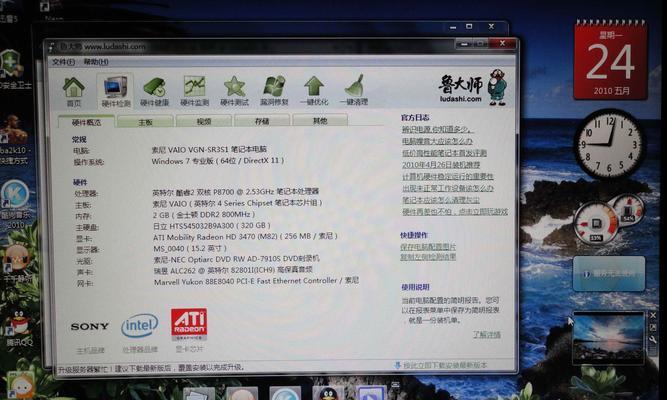Open the nba2k10 desktop shortcut

(14, 140)
